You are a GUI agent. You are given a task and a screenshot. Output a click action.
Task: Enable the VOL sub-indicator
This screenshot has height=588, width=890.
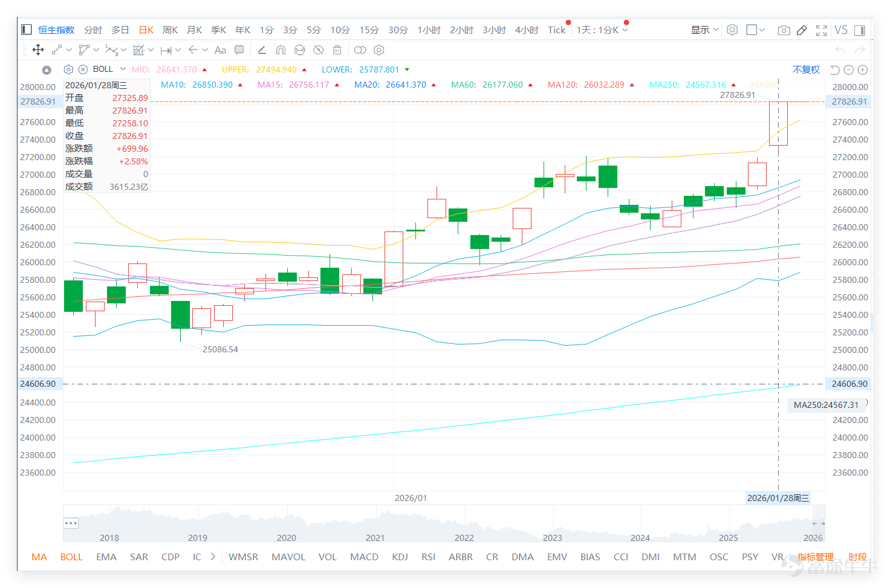click(328, 557)
